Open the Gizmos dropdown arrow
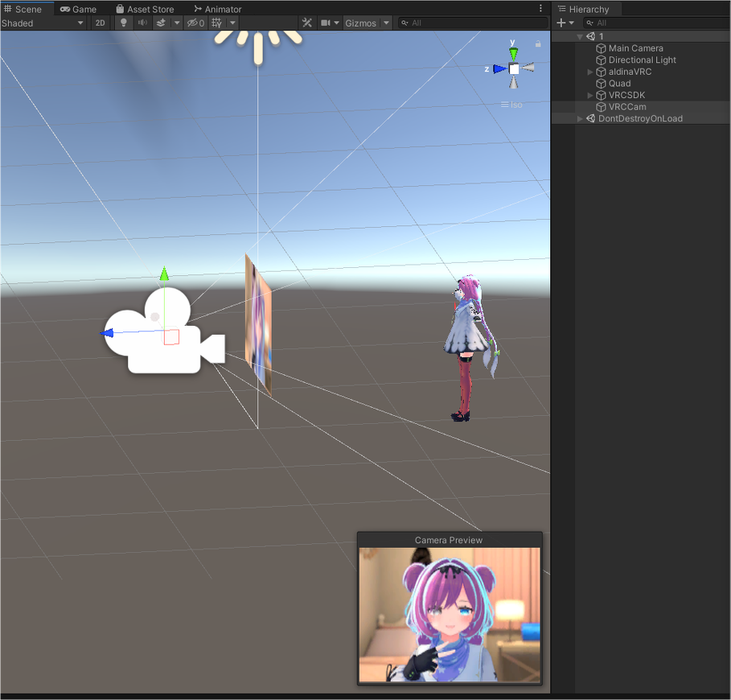The image size is (731, 700). pyautogui.click(x=387, y=23)
